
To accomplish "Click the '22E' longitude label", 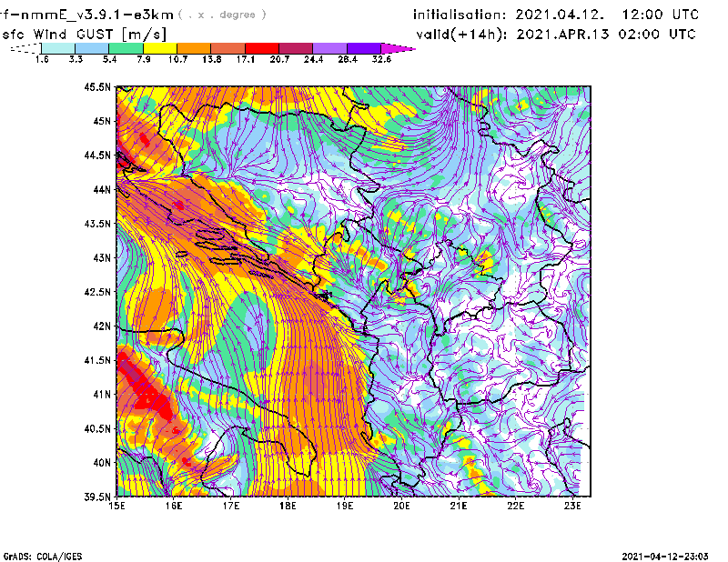I will click(515, 506).
